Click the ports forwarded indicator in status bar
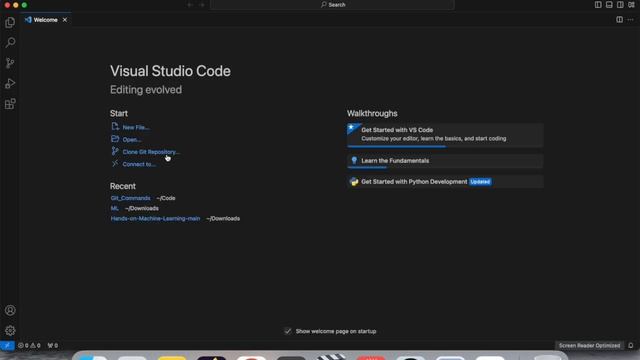The image size is (640, 360). [x=53, y=345]
